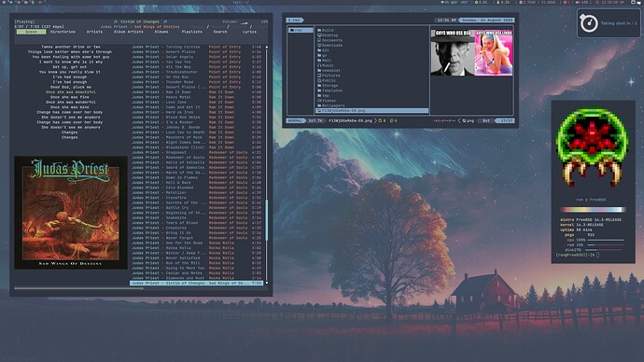The width and height of the screenshot is (644, 362).
Task: Select the Dragonaut track row
Action: click(197, 152)
